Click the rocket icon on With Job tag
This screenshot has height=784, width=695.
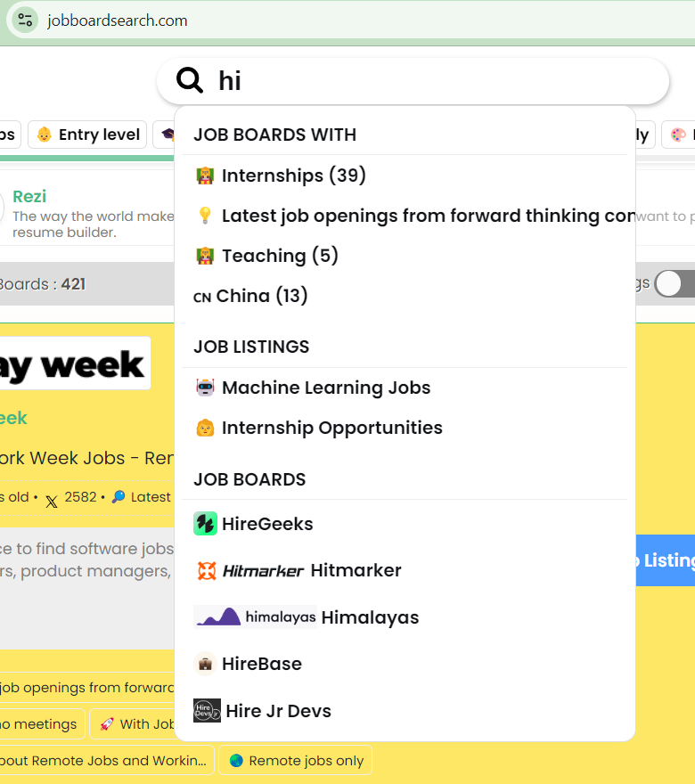[x=106, y=724]
